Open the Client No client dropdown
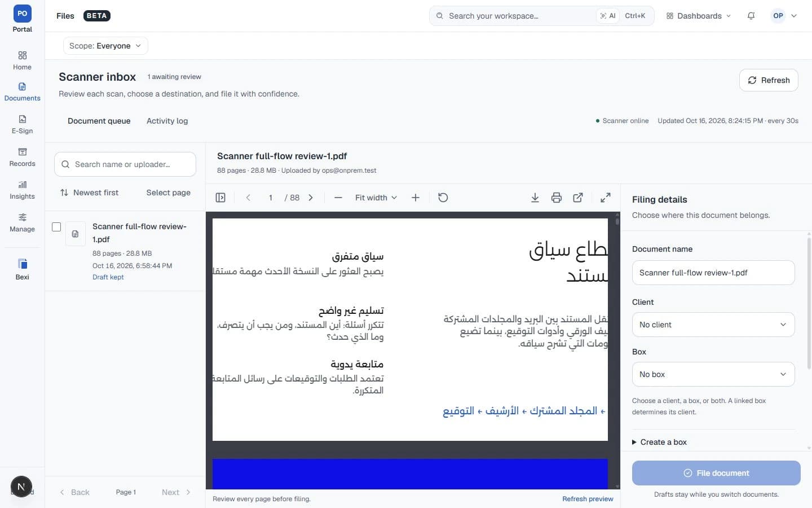 (x=713, y=325)
